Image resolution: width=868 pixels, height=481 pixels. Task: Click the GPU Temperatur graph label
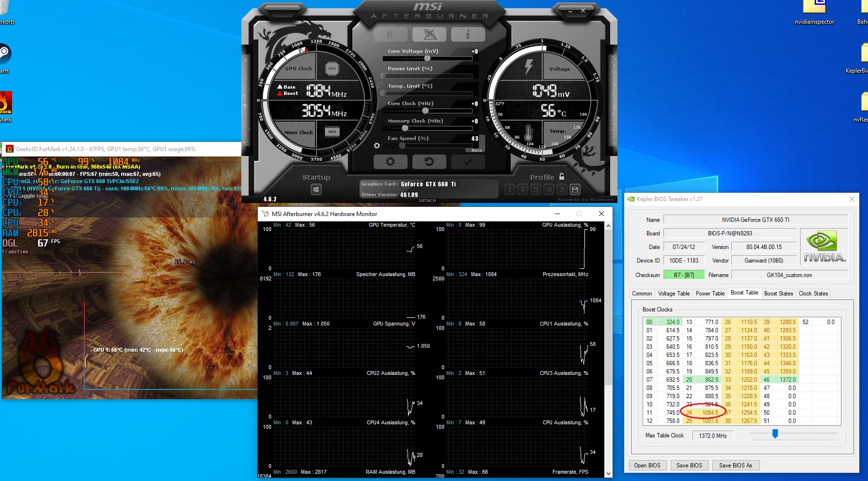(x=392, y=225)
